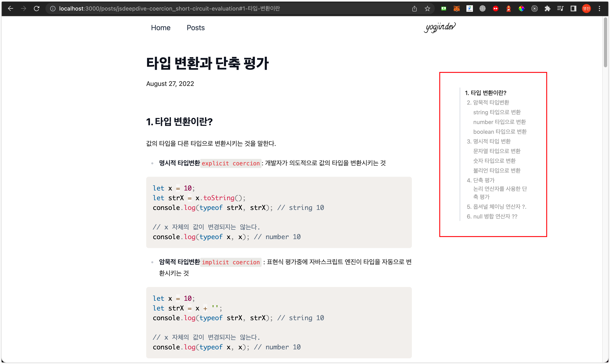Open the green Naver extension icon

[443, 9]
